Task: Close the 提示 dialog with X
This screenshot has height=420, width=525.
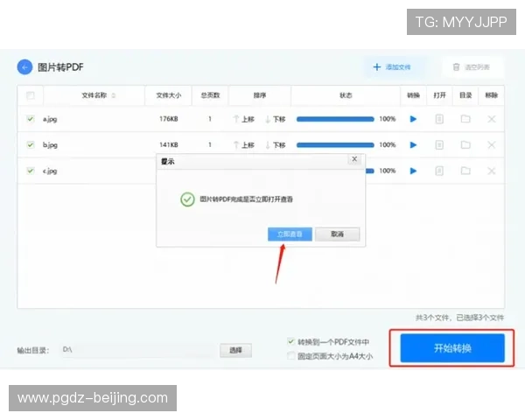Action: click(354, 159)
